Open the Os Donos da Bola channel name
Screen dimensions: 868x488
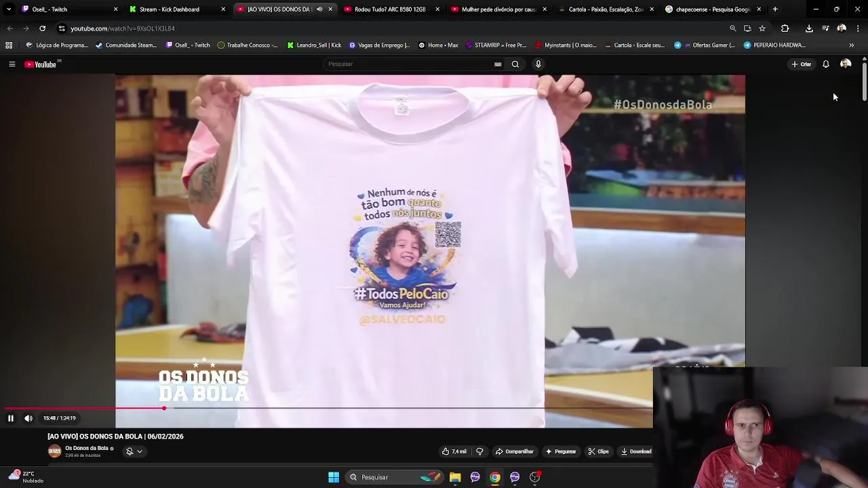pyautogui.click(x=87, y=448)
